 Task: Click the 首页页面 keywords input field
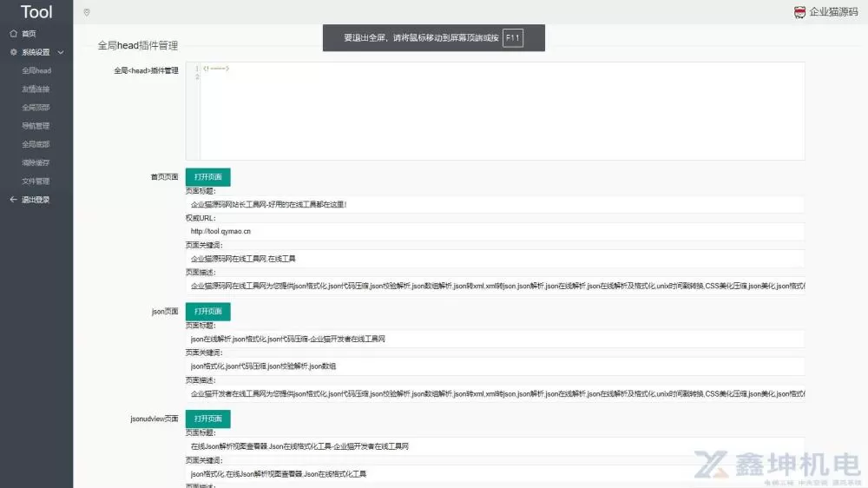click(495, 259)
